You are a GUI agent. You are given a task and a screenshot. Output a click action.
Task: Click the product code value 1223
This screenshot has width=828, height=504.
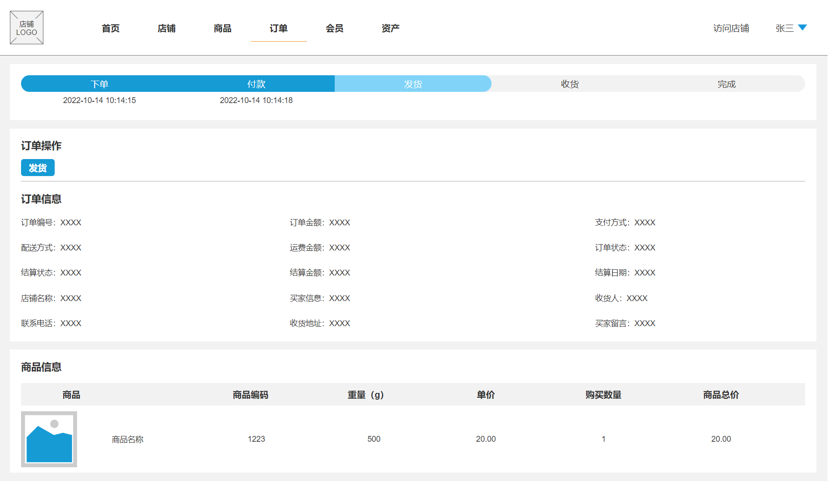256,439
